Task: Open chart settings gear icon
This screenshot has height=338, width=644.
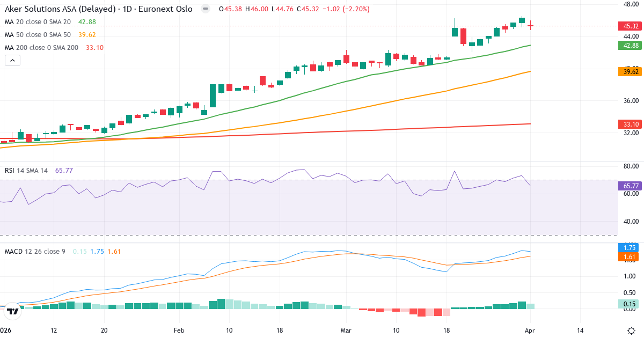Action: (x=631, y=330)
